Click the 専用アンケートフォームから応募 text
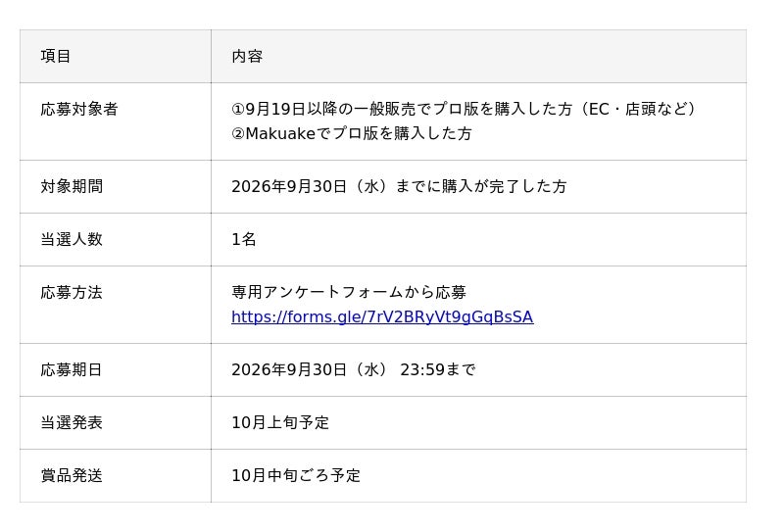Viewport: 784px width, 532px height. [x=349, y=293]
